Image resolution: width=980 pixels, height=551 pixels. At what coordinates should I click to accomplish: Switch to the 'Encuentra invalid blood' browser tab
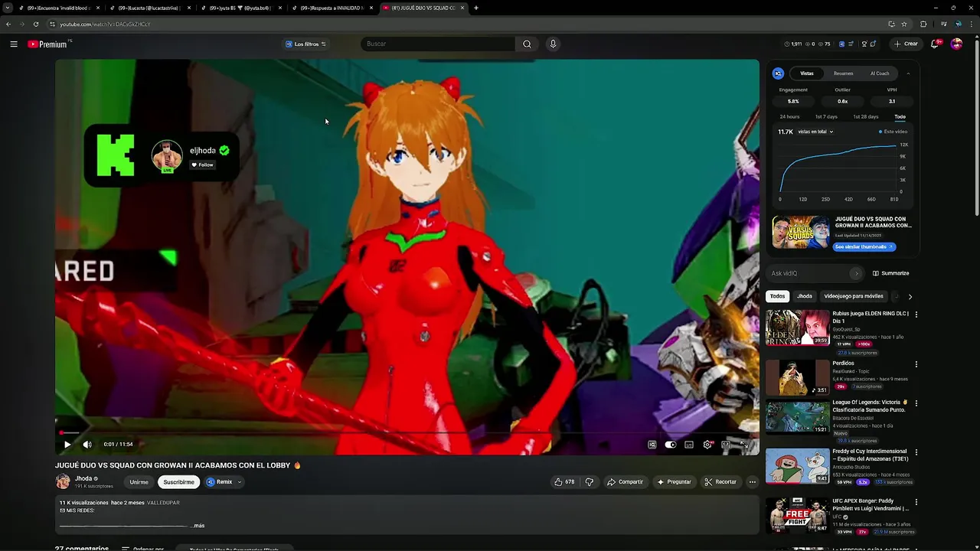pos(58,8)
